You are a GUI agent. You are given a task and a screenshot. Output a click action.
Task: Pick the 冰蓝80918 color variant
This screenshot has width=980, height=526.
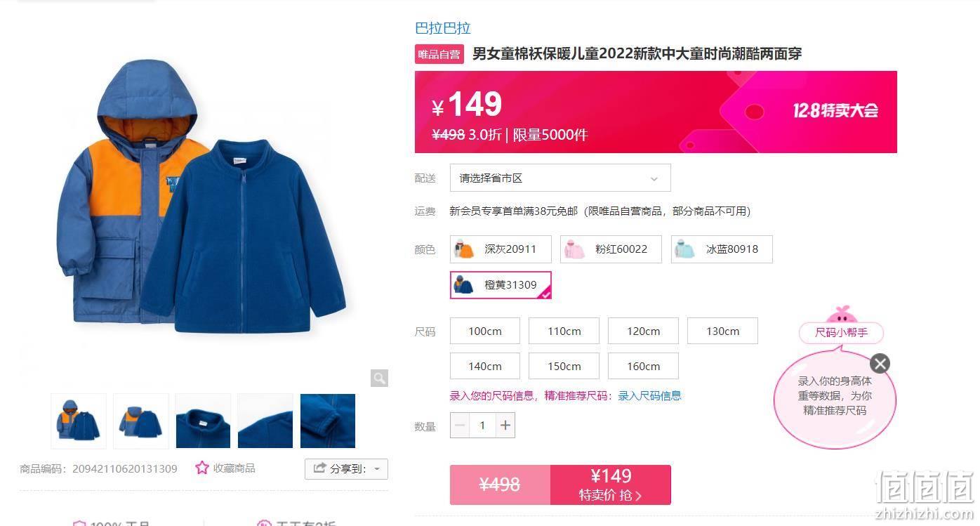(x=722, y=249)
